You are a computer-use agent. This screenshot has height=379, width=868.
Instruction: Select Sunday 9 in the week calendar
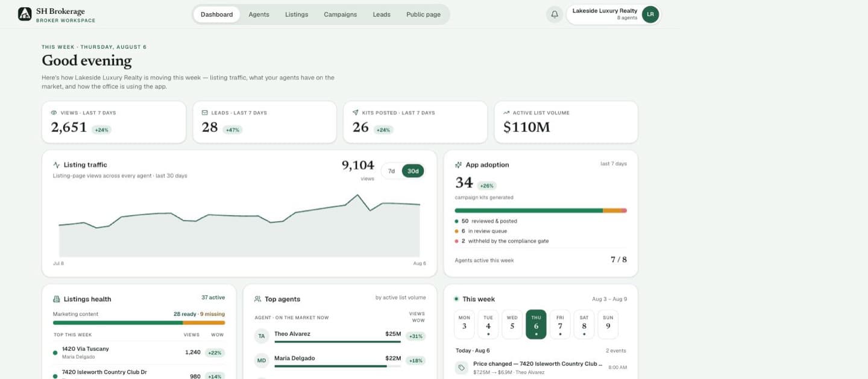click(x=608, y=324)
